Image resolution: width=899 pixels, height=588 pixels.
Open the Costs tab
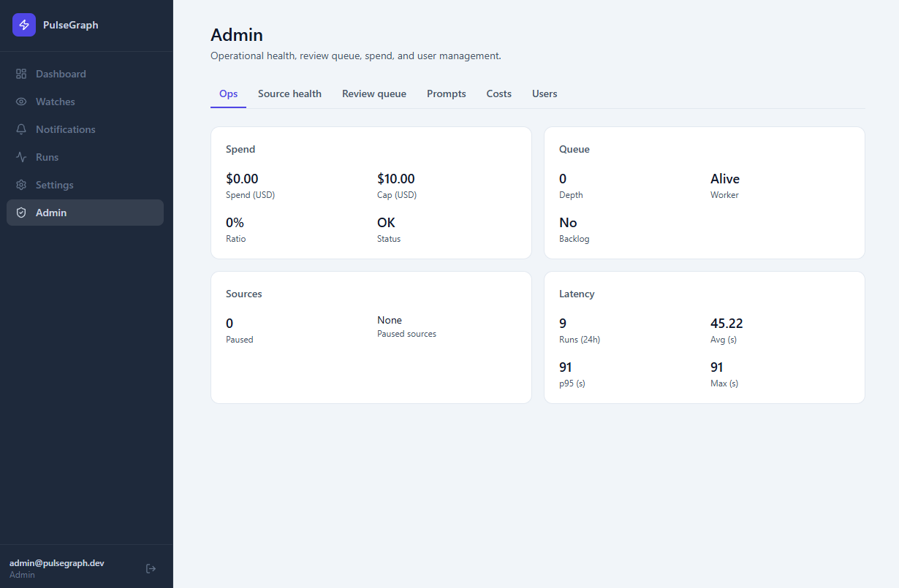[x=499, y=93]
